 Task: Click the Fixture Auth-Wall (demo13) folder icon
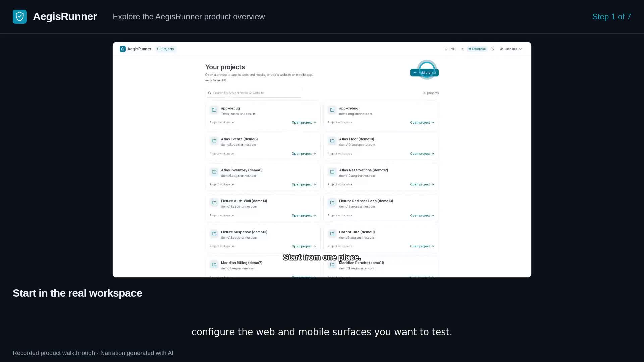214,203
